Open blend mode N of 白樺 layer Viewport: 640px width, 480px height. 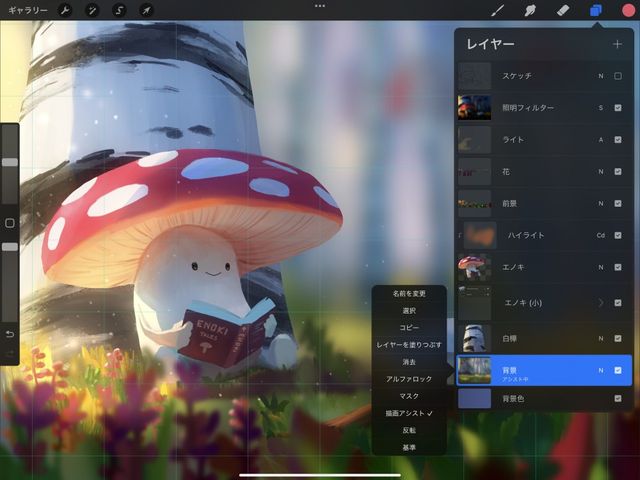coord(601,338)
